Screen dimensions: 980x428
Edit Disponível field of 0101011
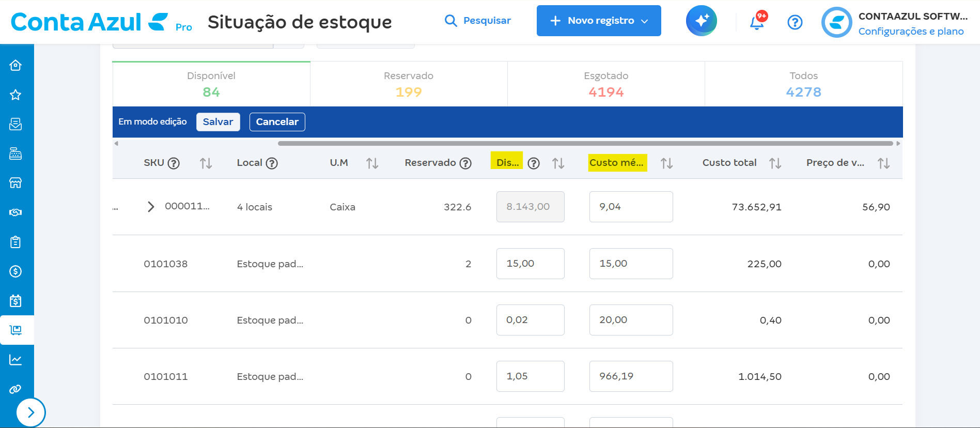pyautogui.click(x=531, y=376)
